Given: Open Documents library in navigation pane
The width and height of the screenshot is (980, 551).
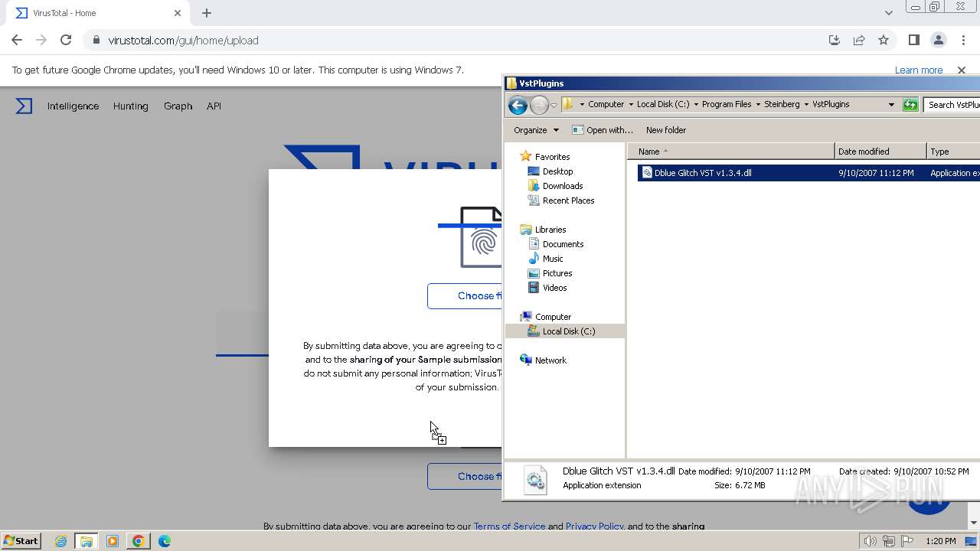Looking at the screenshot, I should (563, 244).
